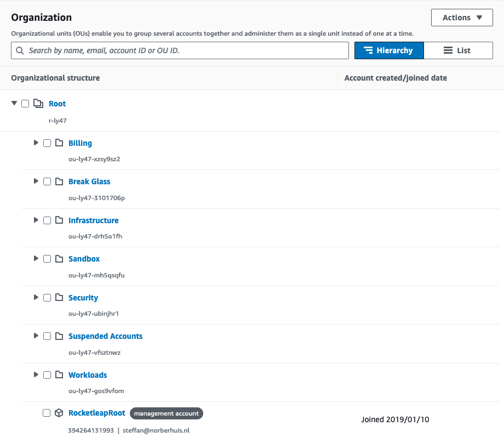Image resolution: width=504 pixels, height=443 pixels.
Task: Click the Billing OU folder icon
Action: pyautogui.click(x=59, y=143)
